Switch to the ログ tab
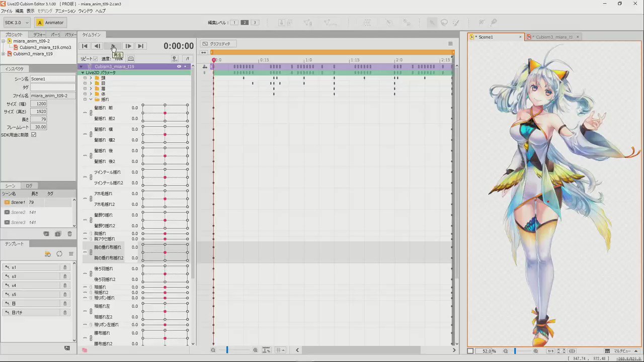 [x=29, y=186]
